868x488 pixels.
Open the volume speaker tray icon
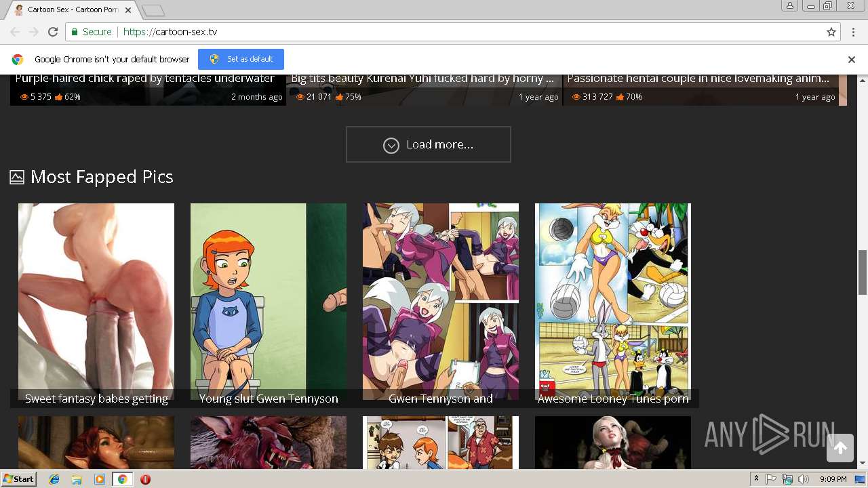tap(804, 479)
